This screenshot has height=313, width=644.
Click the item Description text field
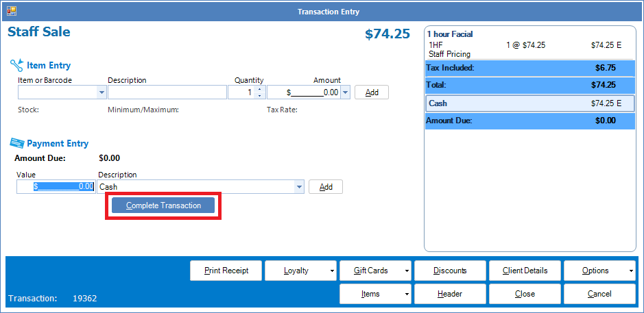pyautogui.click(x=167, y=92)
